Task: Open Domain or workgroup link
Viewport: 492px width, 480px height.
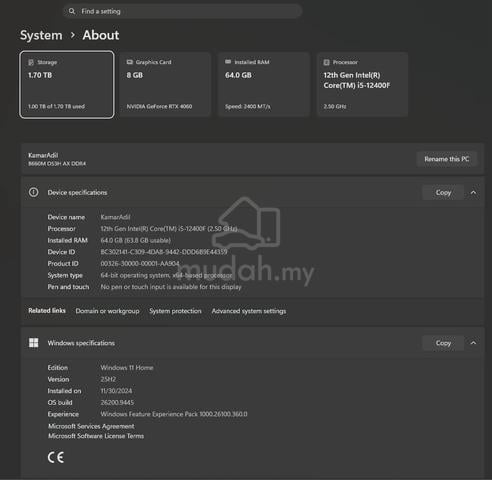Action: (x=107, y=311)
